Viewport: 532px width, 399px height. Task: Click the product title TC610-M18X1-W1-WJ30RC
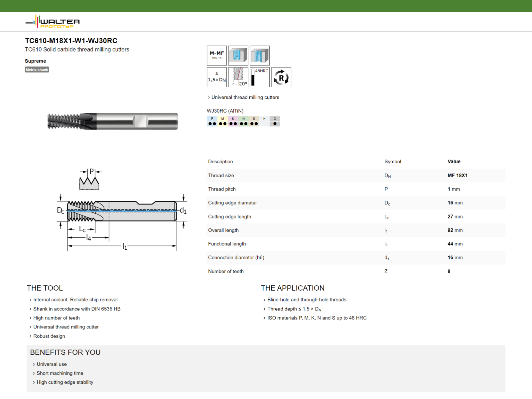71,41
